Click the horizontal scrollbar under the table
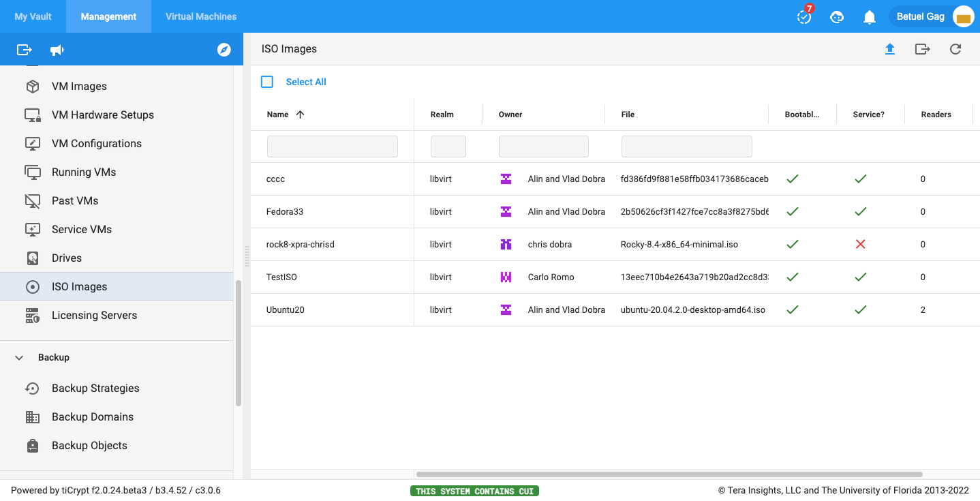The height and width of the screenshot is (501, 980). tap(668, 474)
